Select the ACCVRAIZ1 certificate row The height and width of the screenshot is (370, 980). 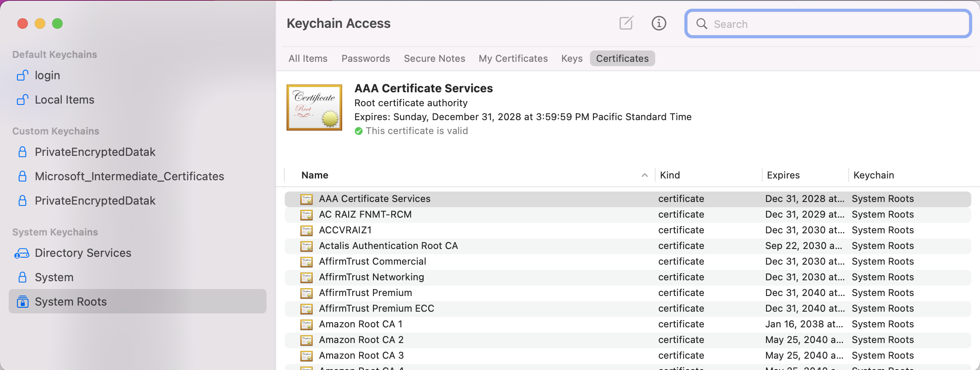(x=628, y=230)
